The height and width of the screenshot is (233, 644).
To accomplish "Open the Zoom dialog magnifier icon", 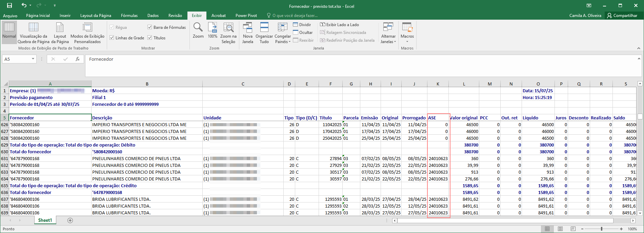I will pos(198,27).
